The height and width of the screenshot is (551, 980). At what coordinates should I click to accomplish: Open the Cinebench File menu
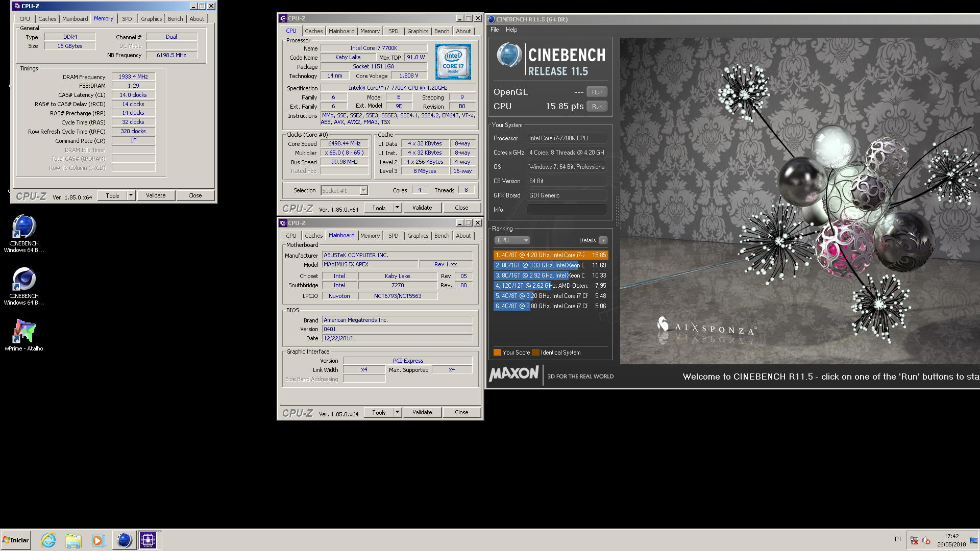point(495,30)
